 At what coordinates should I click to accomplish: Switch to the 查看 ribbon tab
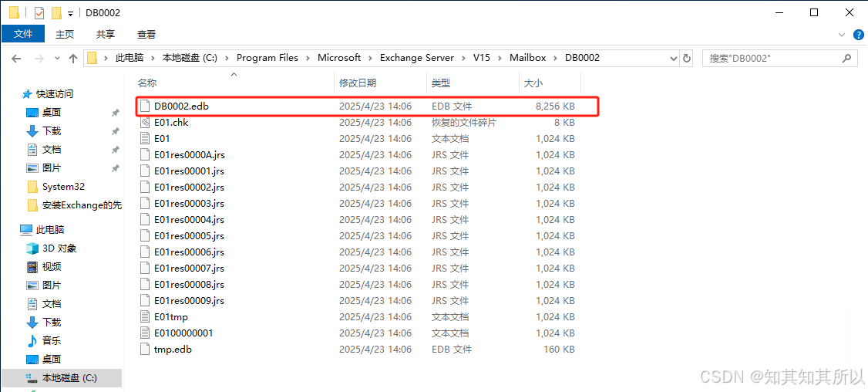pyautogui.click(x=146, y=34)
